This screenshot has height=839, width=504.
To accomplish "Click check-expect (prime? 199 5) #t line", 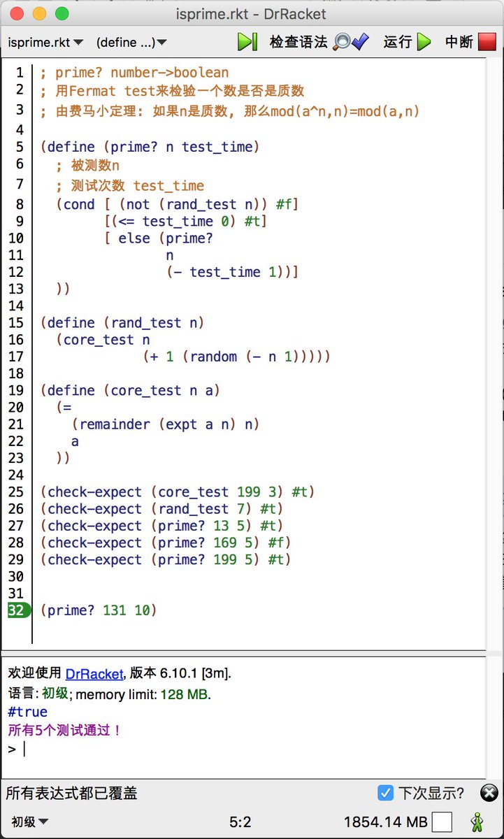I will (166, 559).
